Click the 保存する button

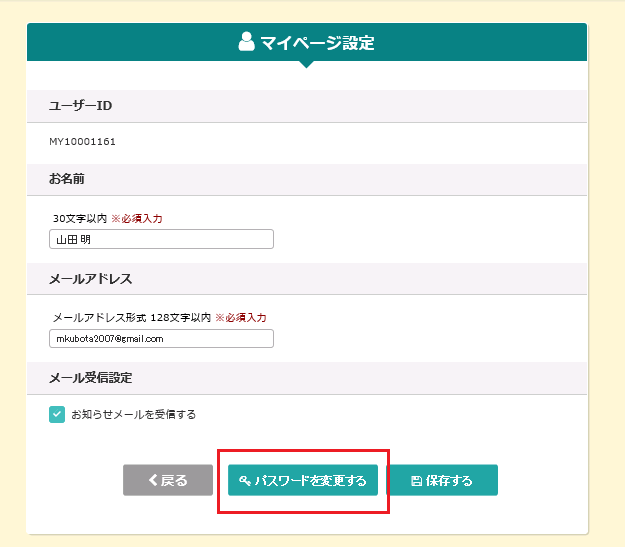[x=442, y=480]
